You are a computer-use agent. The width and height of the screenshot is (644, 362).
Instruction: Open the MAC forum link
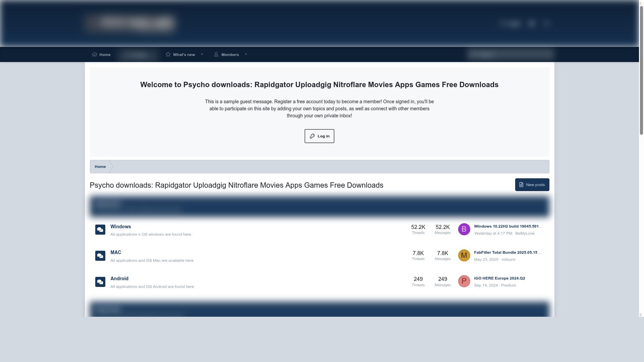pos(116,252)
